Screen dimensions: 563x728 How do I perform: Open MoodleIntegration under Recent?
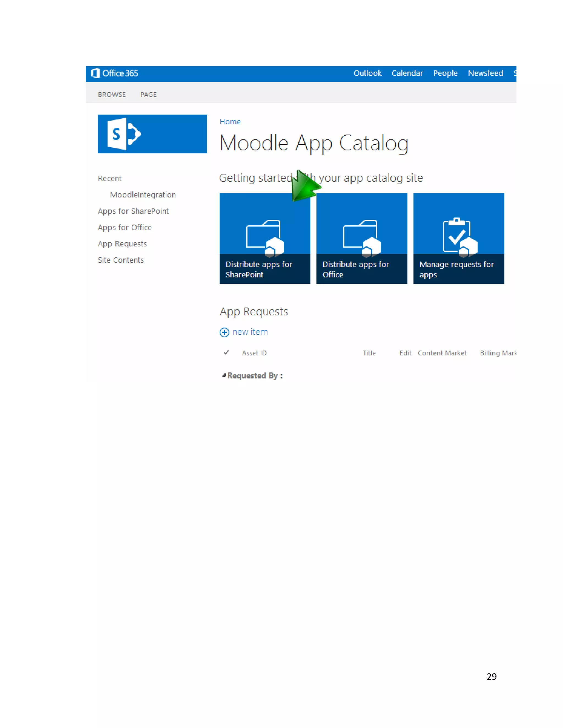pos(143,195)
